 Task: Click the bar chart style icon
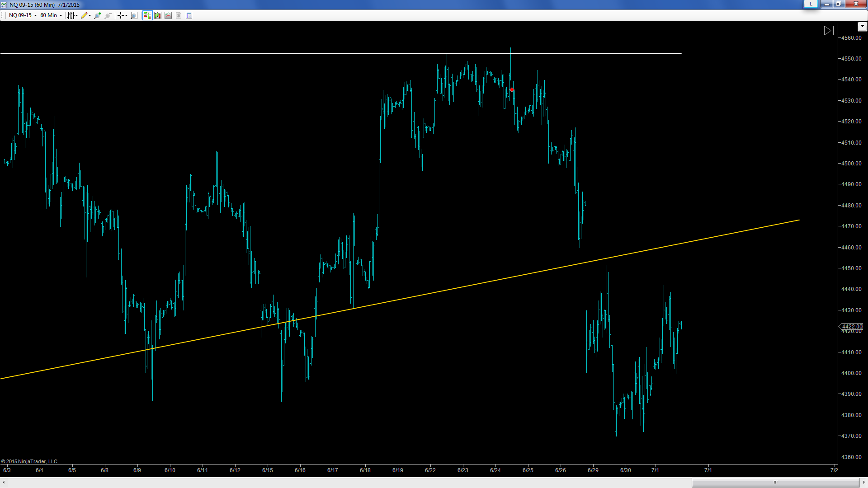[x=71, y=15]
